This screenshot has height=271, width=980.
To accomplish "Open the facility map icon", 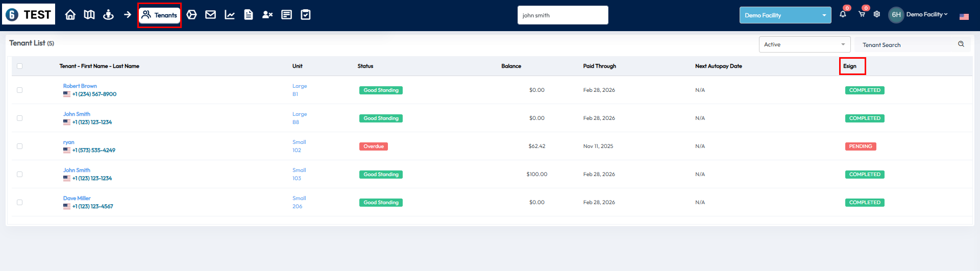I will [x=89, y=15].
